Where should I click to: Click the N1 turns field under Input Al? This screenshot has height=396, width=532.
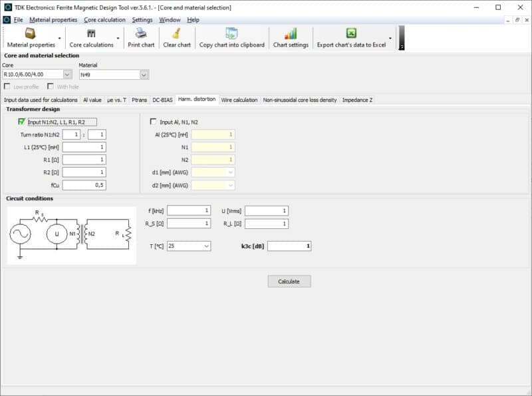213,147
